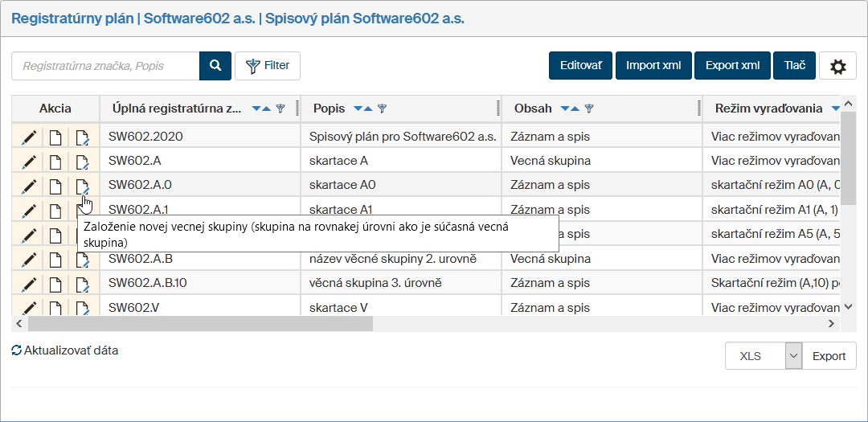868x422 pixels.
Task: Sort Popis column descending with down arrow
Action: coord(357,109)
